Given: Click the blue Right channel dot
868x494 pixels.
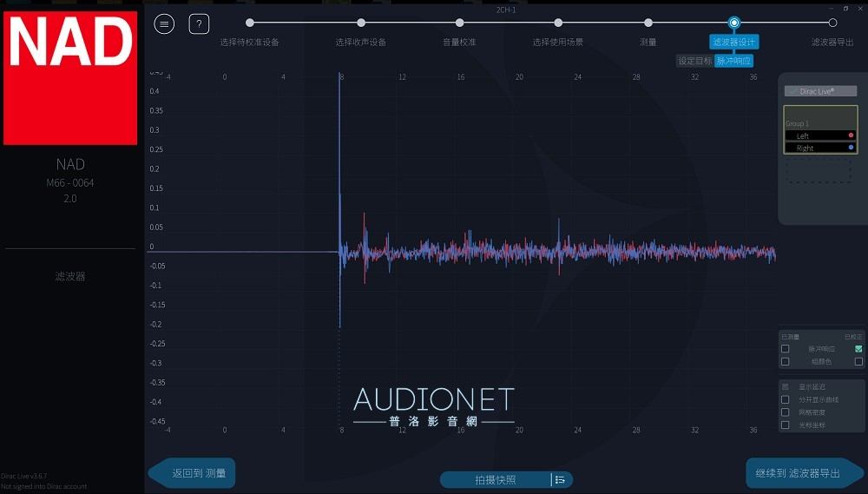Looking at the screenshot, I should 851,148.
